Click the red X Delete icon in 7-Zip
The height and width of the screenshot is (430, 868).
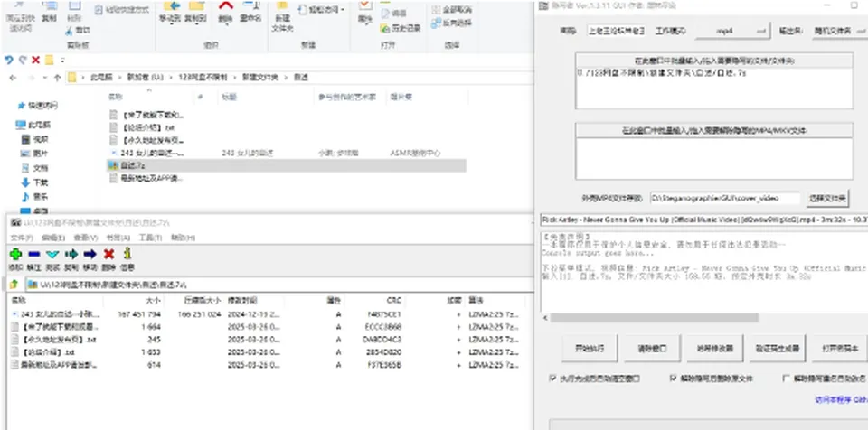tap(108, 254)
